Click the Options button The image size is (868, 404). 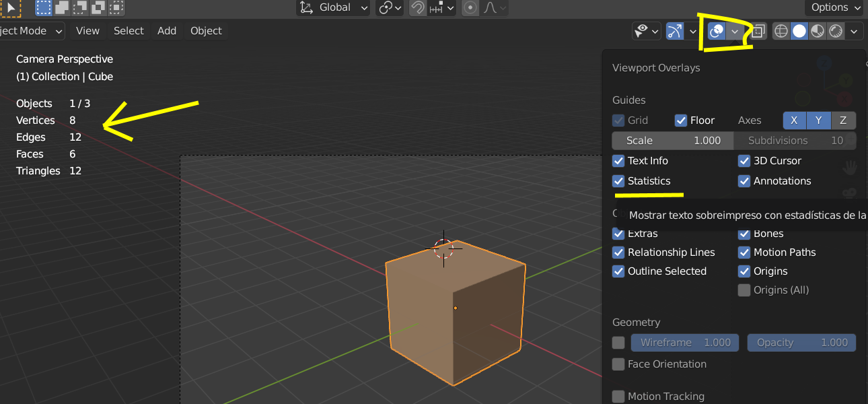pyautogui.click(x=833, y=7)
